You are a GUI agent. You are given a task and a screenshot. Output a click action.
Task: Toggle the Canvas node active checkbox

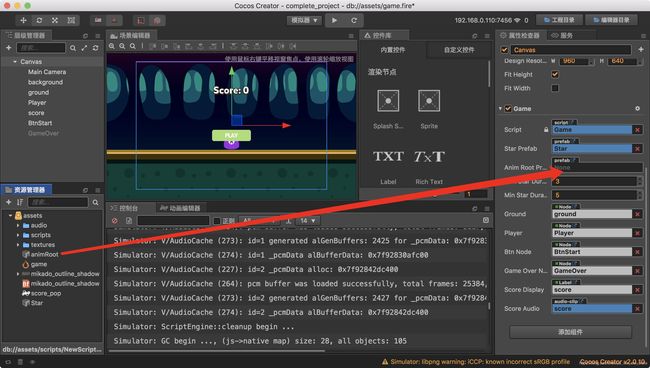point(504,50)
